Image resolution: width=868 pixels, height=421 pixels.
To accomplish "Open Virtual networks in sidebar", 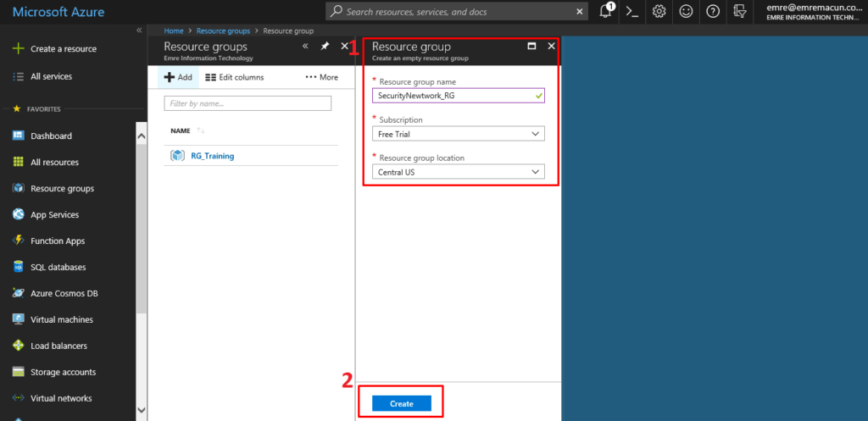I will 61,398.
